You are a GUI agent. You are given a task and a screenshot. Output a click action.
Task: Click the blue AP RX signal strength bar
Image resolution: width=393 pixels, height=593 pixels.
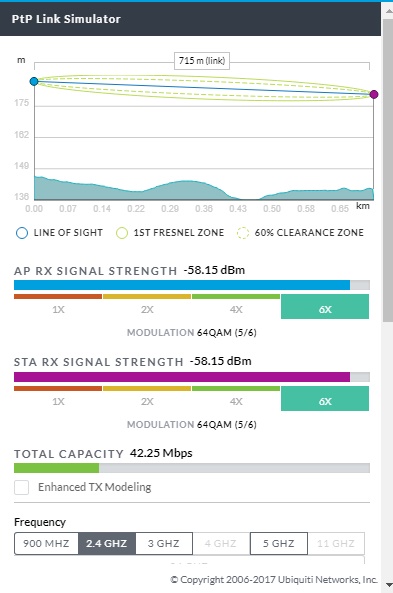pyautogui.click(x=182, y=285)
